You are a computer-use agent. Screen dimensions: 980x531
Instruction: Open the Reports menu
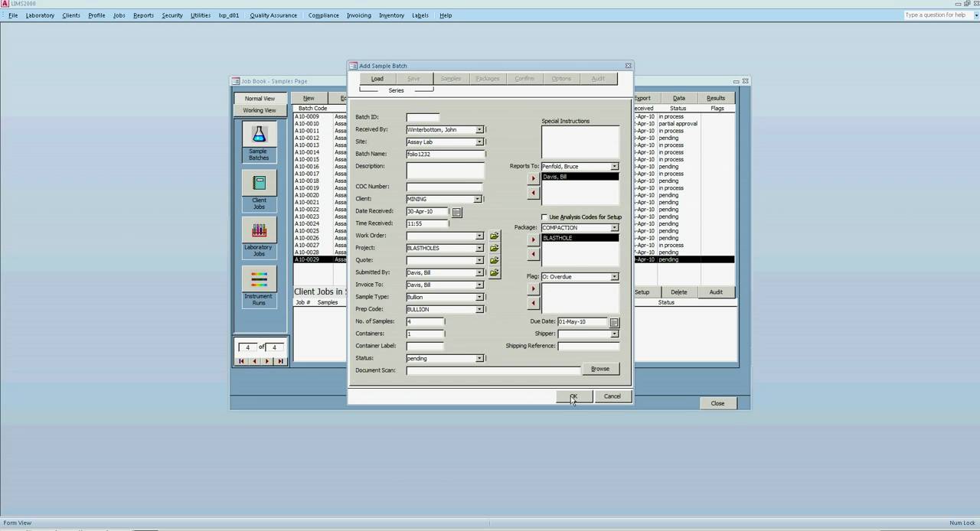click(143, 15)
